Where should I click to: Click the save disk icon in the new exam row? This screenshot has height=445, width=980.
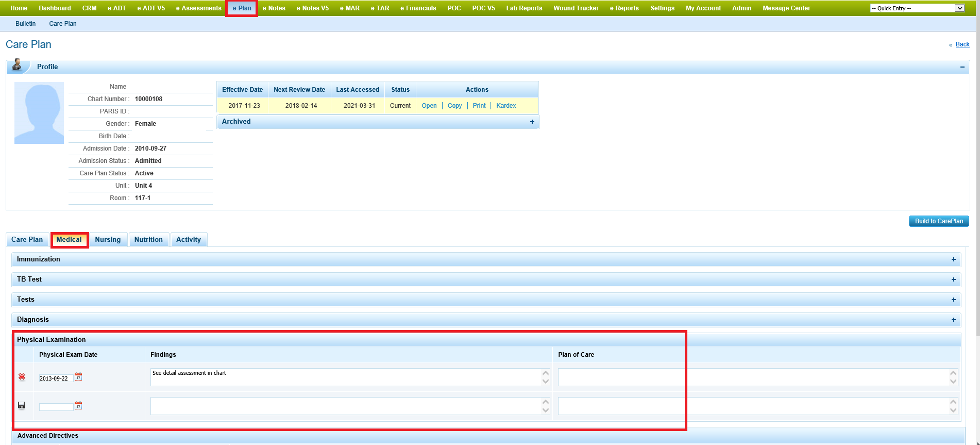coord(21,405)
